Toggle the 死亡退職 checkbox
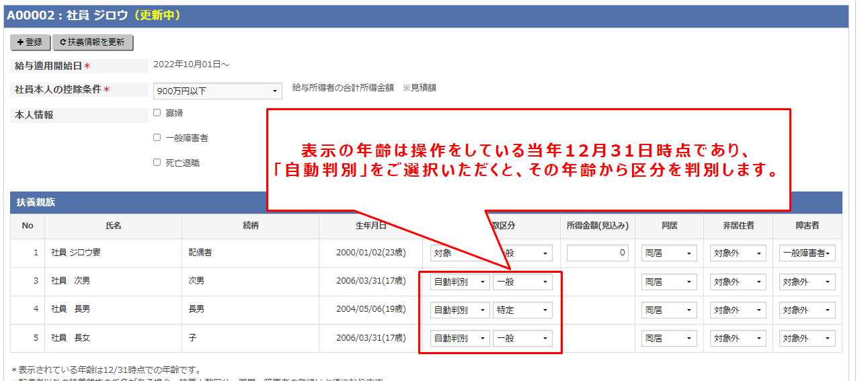Image resolution: width=868 pixels, height=381 pixels. click(x=157, y=163)
